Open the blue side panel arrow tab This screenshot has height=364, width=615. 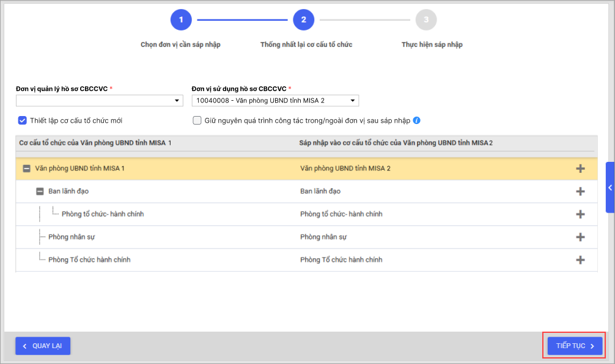point(609,187)
